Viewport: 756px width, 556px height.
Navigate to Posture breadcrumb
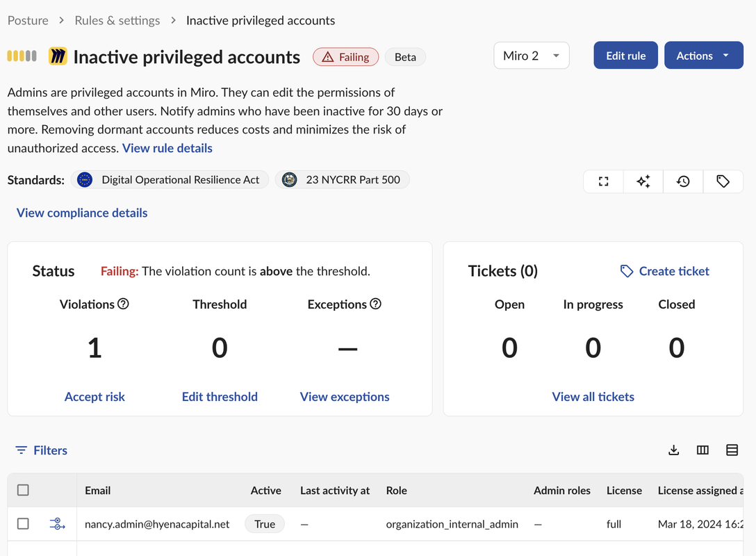(28, 20)
